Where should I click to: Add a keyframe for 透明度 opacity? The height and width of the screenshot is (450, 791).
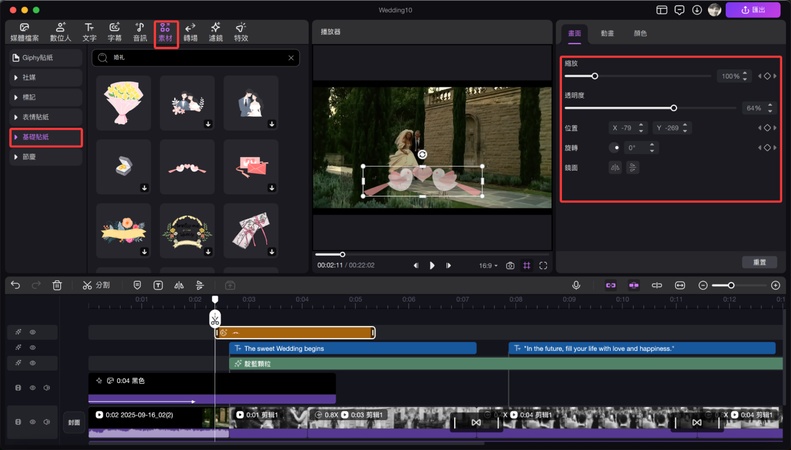click(x=768, y=107)
